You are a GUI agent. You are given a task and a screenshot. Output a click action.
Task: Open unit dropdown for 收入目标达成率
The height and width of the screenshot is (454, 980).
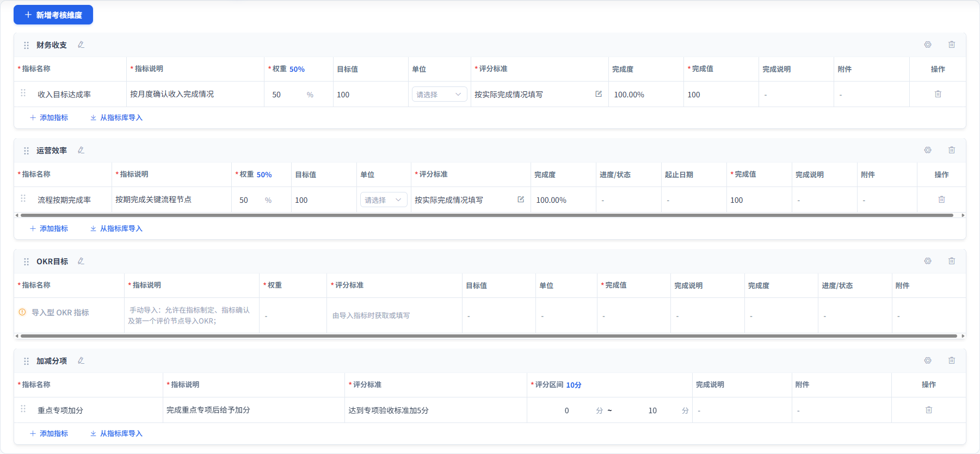click(x=439, y=95)
